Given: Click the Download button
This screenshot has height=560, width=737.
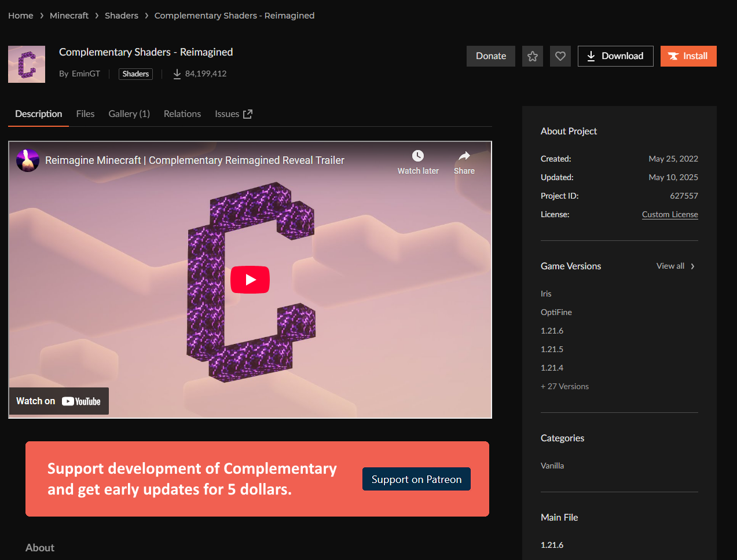Looking at the screenshot, I should (x=615, y=56).
